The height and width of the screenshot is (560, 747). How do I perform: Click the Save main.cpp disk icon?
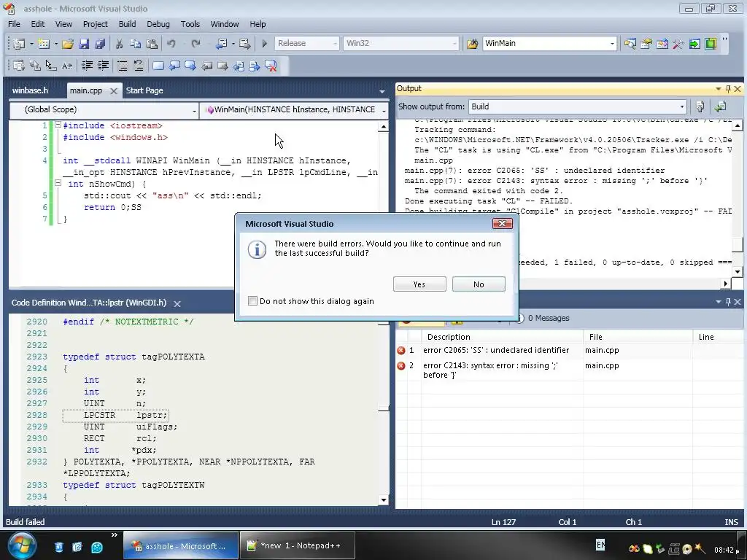point(84,44)
